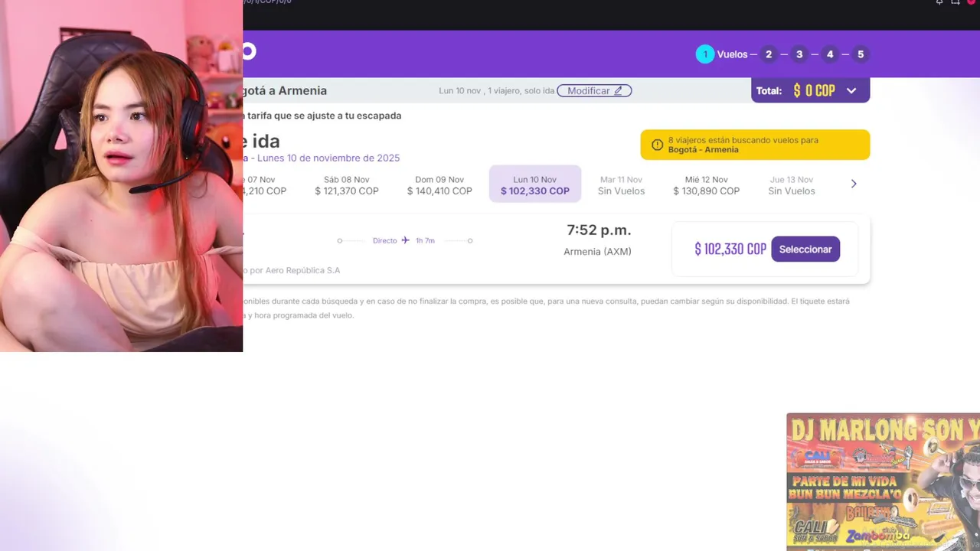The image size is (980, 551).
Task: Click the airline logo in the purple header
Action: [249, 51]
